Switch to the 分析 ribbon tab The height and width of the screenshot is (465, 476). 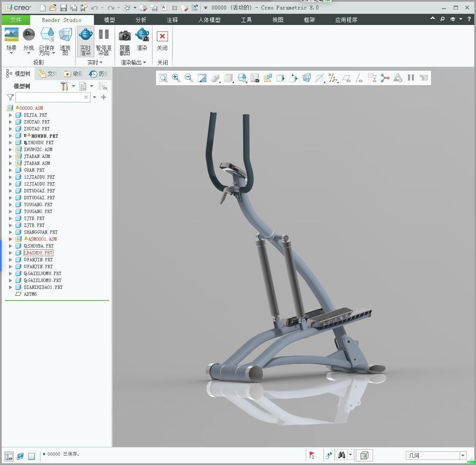(x=141, y=20)
